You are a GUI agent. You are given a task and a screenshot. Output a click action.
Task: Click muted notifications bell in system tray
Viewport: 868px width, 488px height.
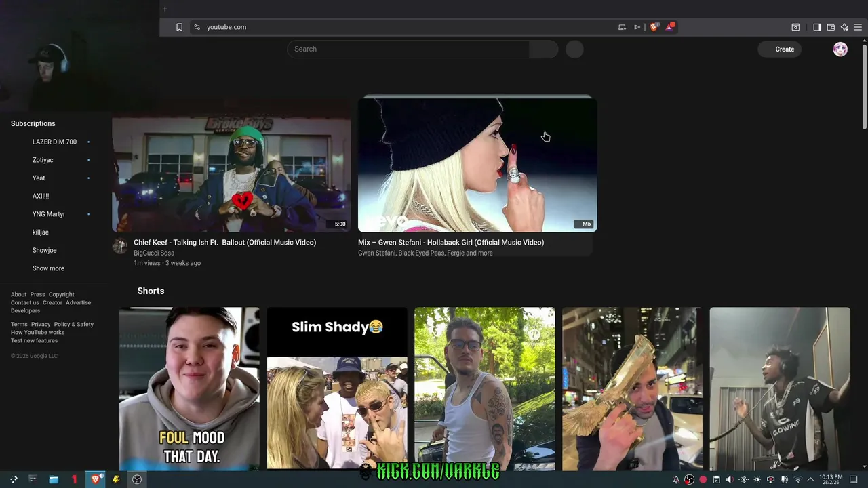(x=676, y=480)
